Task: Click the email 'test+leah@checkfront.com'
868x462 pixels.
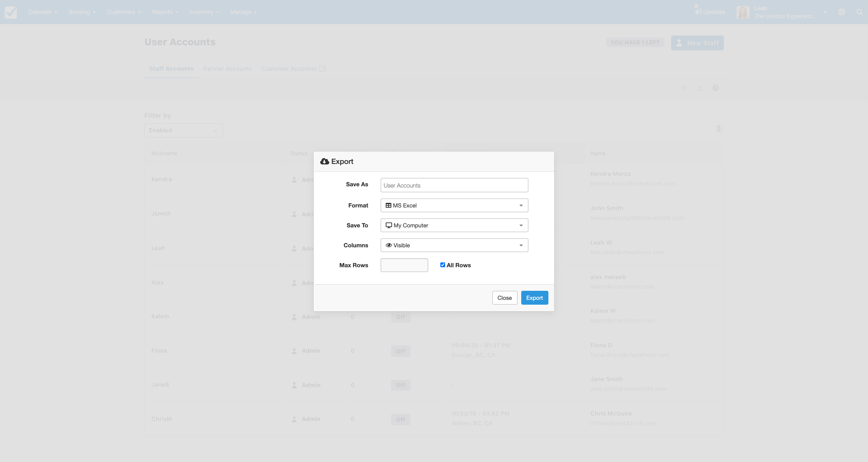Action: tap(627, 252)
